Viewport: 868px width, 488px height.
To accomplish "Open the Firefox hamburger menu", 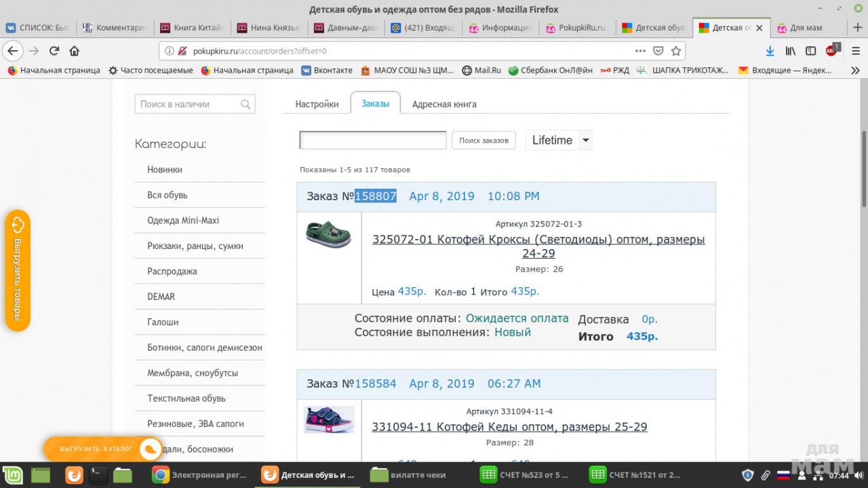I will click(x=856, y=51).
